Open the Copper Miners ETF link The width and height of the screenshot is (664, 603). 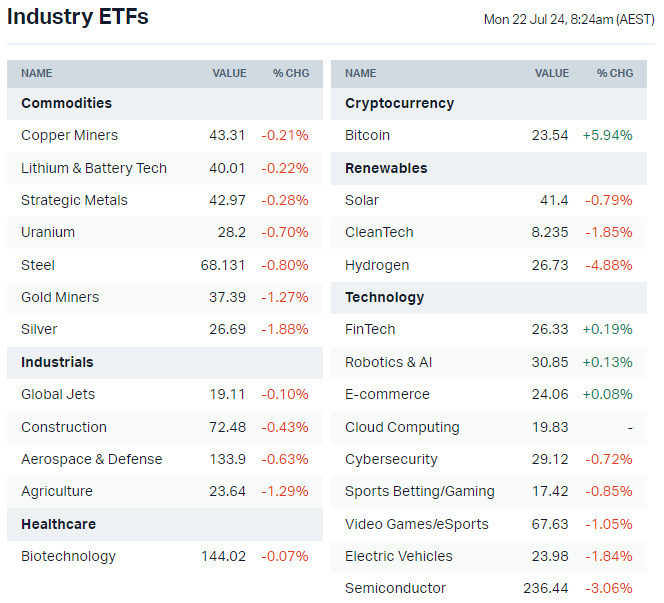coord(69,135)
